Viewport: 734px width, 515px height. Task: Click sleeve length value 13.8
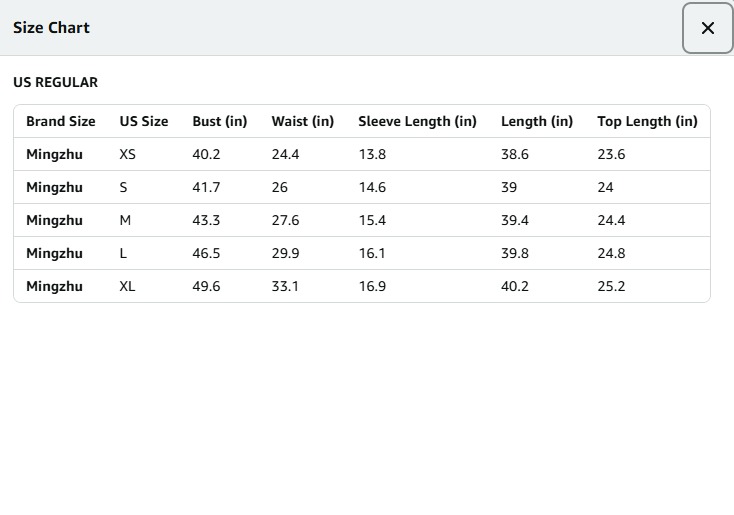pos(372,154)
